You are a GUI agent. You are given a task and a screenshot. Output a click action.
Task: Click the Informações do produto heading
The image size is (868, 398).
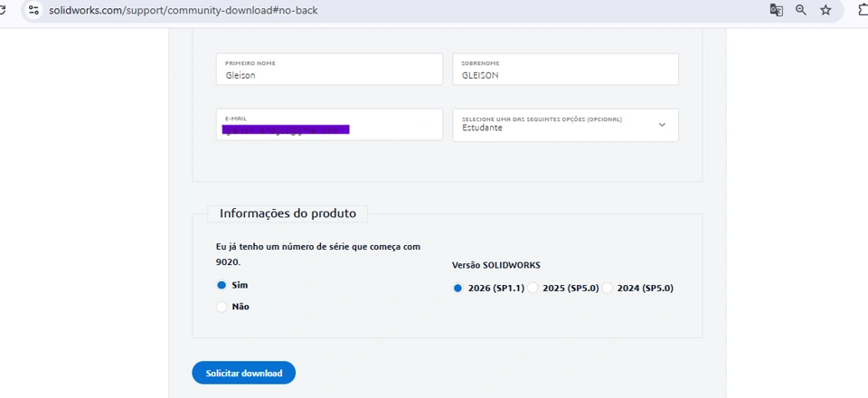pyautogui.click(x=288, y=213)
